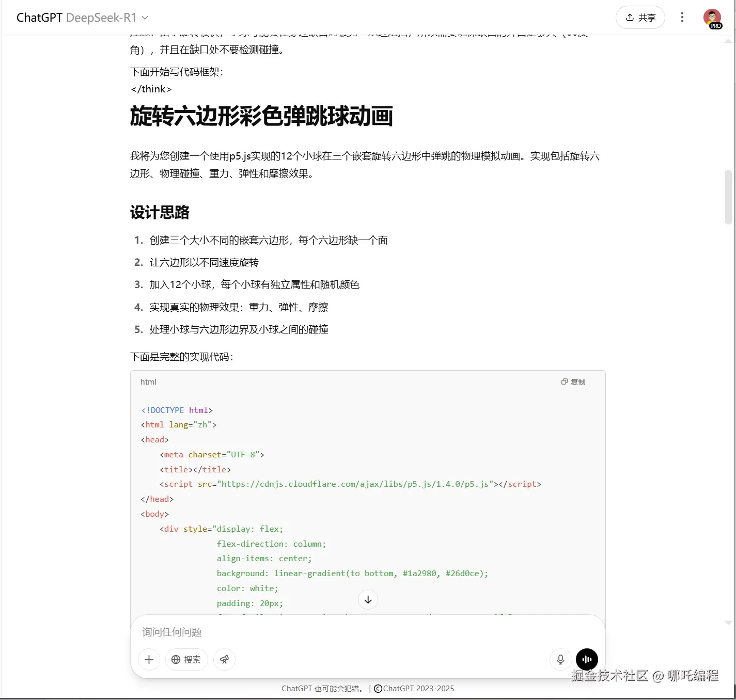
Task: Click the meta charset UTF-8 code line
Action: coord(212,454)
